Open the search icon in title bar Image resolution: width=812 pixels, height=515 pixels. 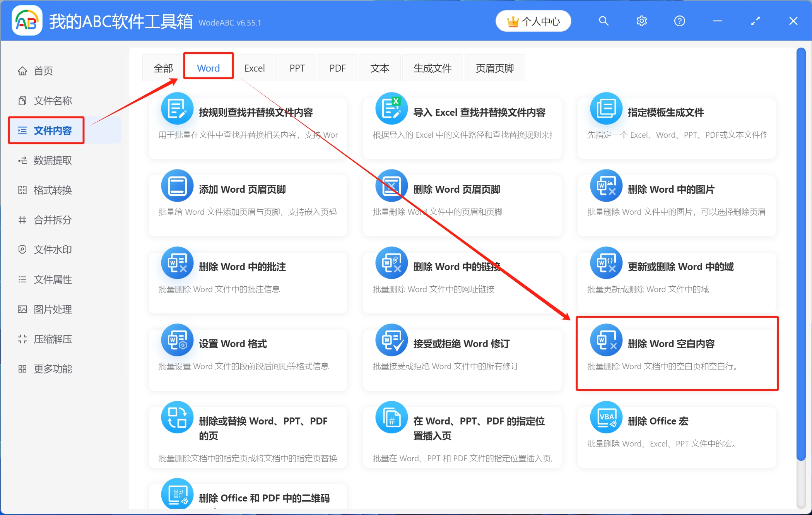click(603, 21)
